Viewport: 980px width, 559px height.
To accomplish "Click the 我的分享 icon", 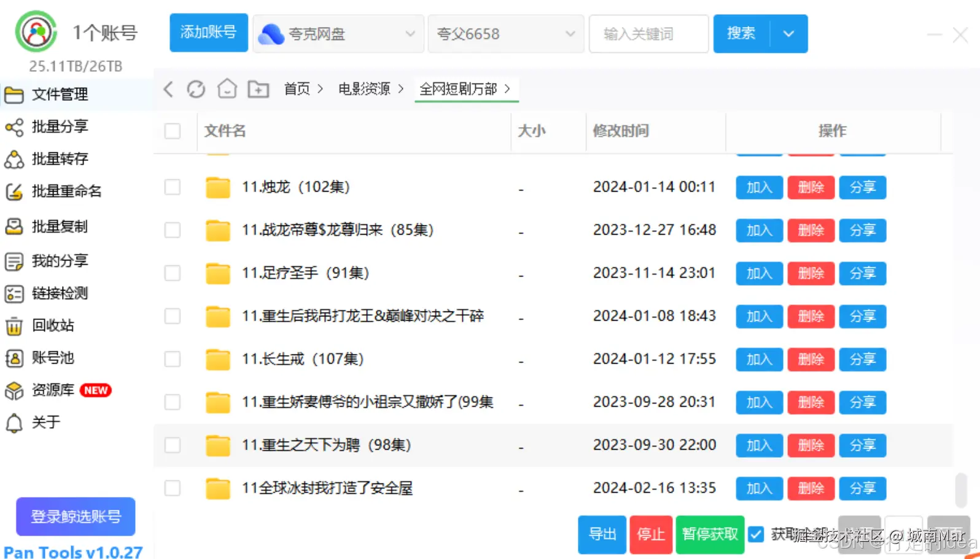I will (x=14, y=261).
